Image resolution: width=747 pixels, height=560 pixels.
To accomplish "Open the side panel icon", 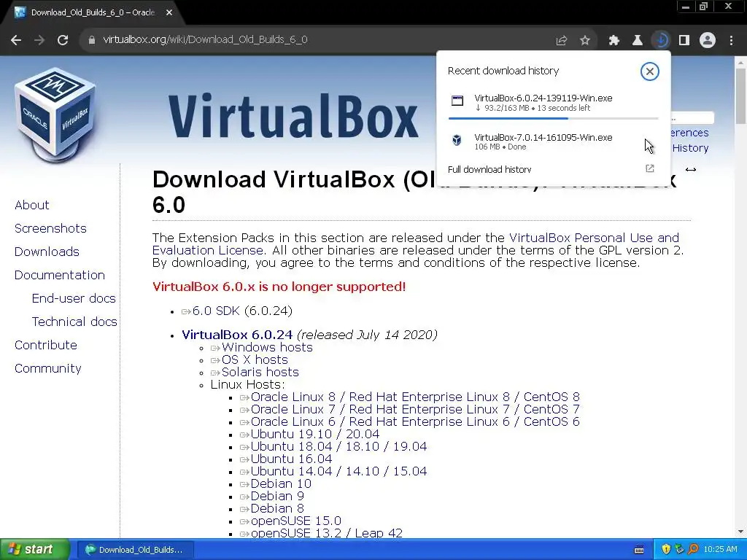I will click(684, 41).
